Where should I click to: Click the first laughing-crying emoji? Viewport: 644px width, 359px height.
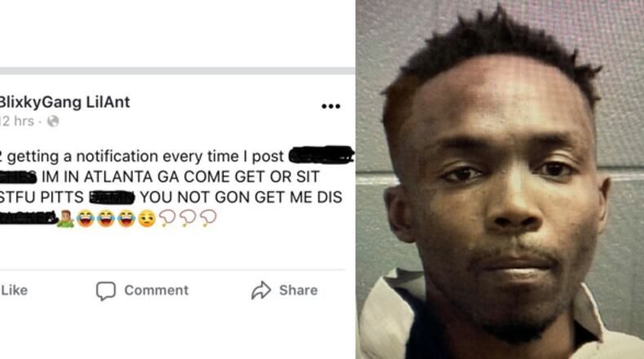coord(86,219)
